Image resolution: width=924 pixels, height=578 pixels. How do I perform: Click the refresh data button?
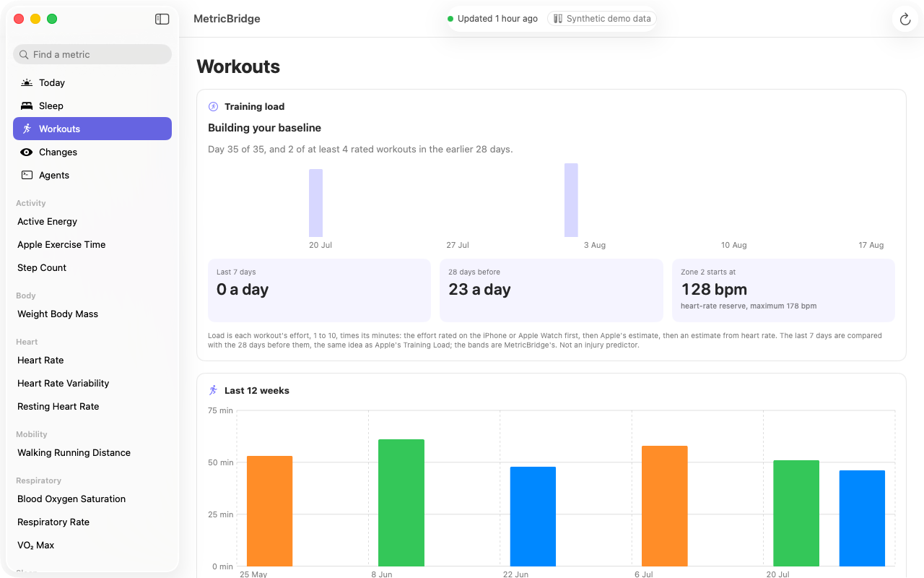click(x=905, y=20)
